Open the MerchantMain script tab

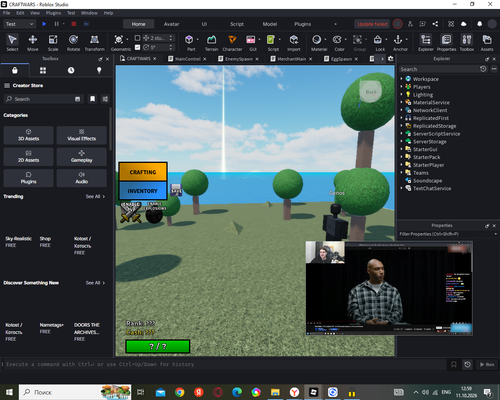pyautogui.click(x=292, y=59)
